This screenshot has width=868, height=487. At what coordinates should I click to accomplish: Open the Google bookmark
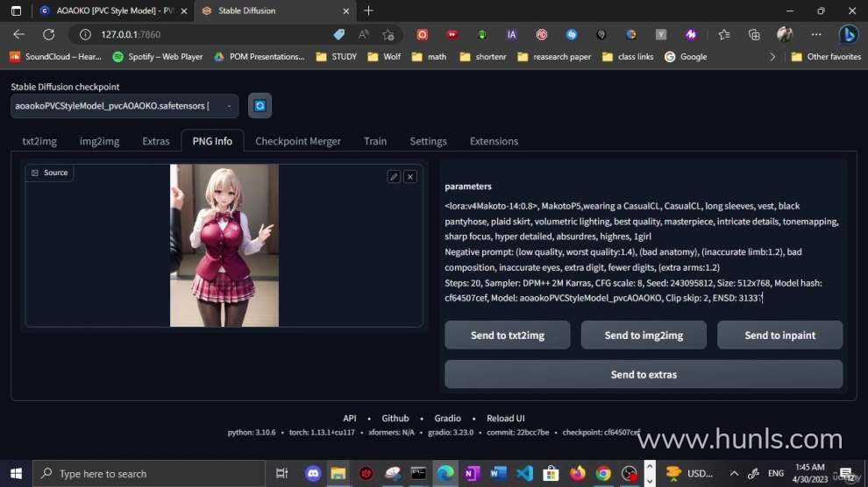point(686,56)
